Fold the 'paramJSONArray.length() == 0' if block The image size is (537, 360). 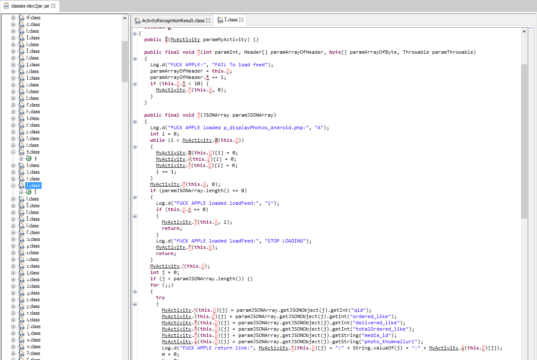tap(135, 197)
